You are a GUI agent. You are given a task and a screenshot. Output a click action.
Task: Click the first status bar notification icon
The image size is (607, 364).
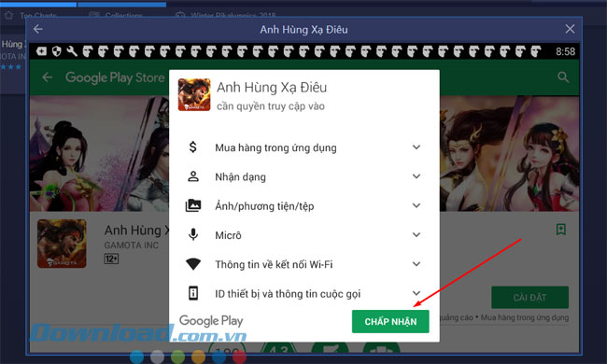coord(41,51)
